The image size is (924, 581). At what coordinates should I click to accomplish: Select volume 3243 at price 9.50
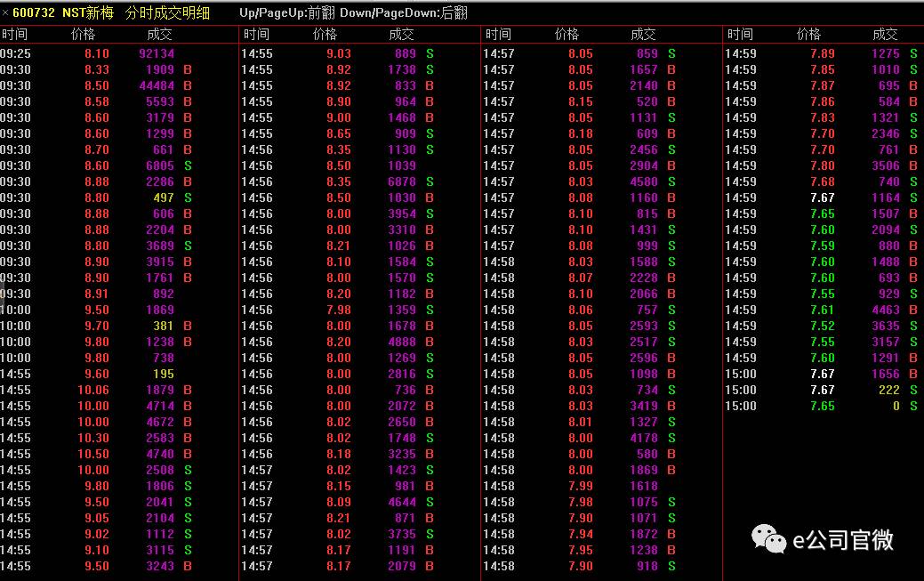pyautogui.click(x=160, y=566)
